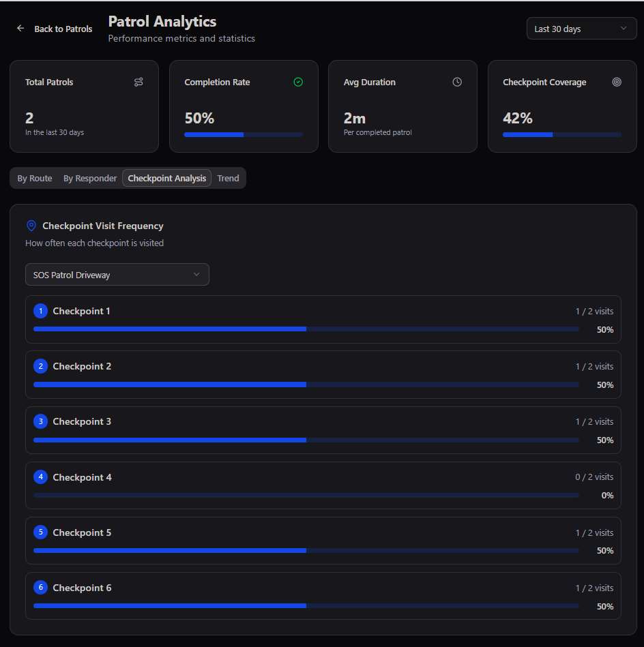The image size is (644, 647).
Task: Click the Total Patrols value 2
Action: point(29,118)
